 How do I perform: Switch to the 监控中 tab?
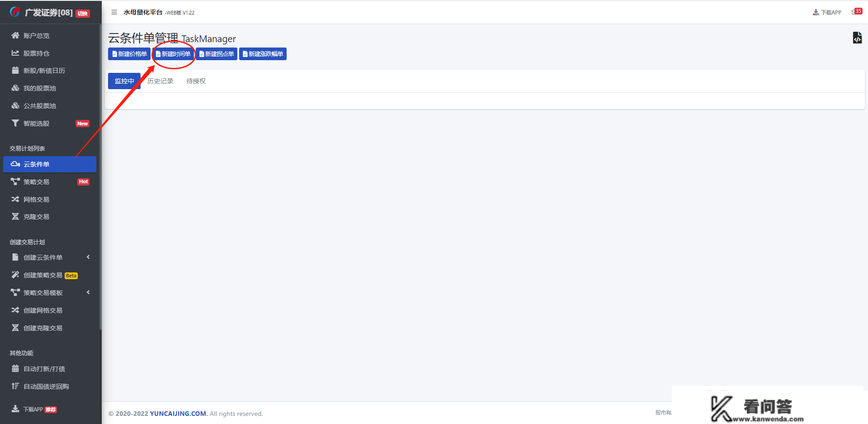tap(124, 81)
